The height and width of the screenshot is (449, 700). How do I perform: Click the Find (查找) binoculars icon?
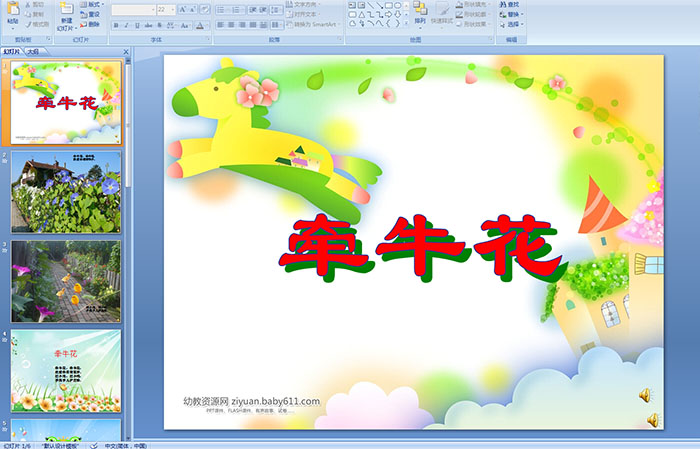point(503,4)
